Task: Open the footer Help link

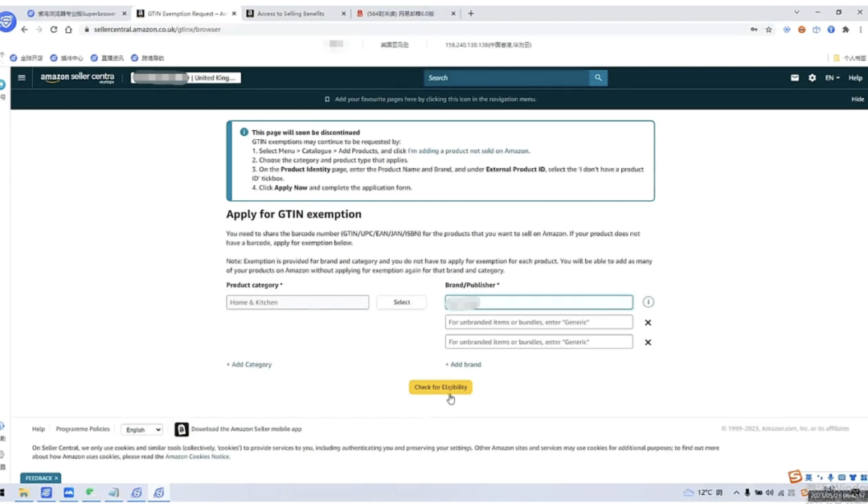Action: click(x=39, y=428)
